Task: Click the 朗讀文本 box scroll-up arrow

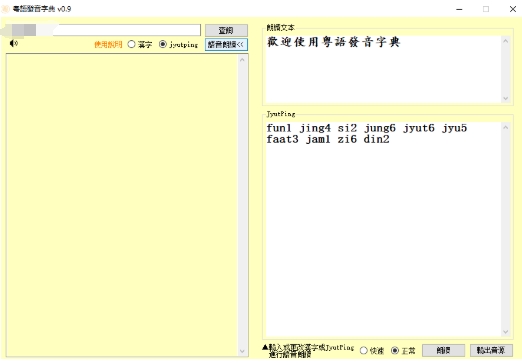Action: click(506, 41)
